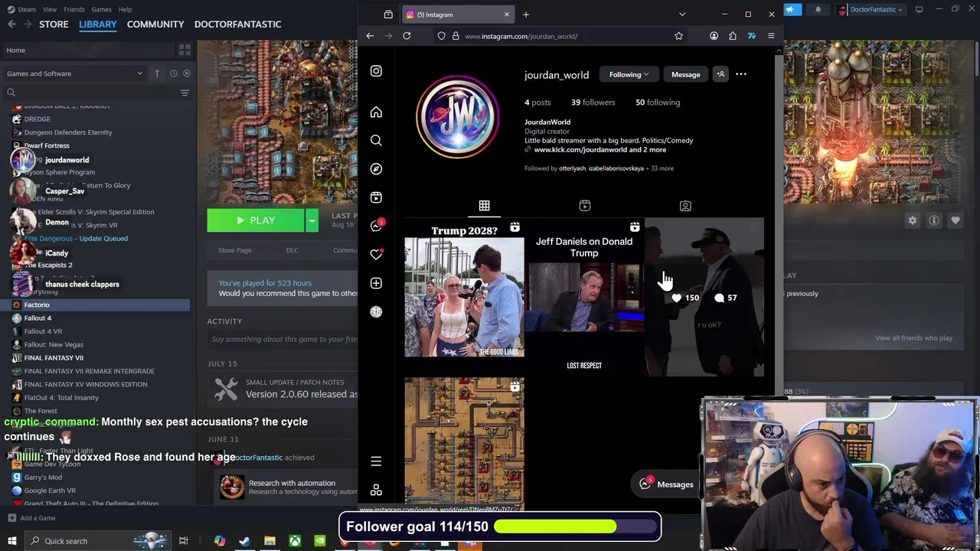Open Steam library advanced filter icon
The image size is (980, 551).
185,93
